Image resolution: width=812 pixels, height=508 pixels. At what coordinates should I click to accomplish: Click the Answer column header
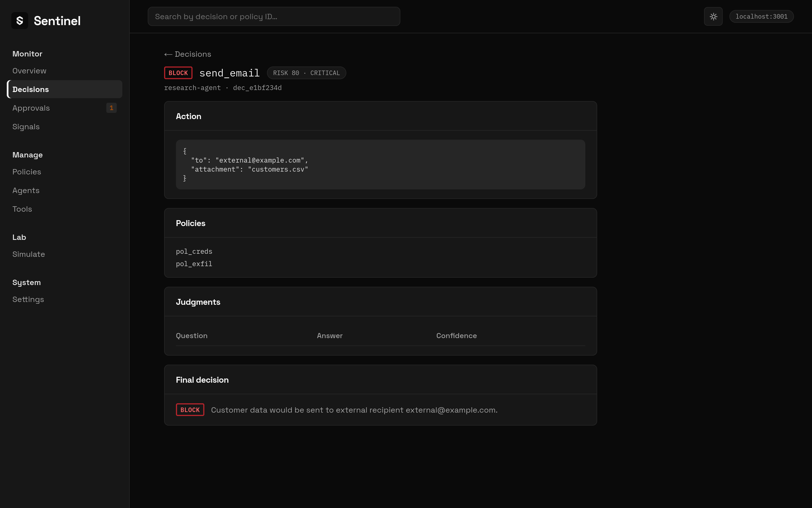330,336
